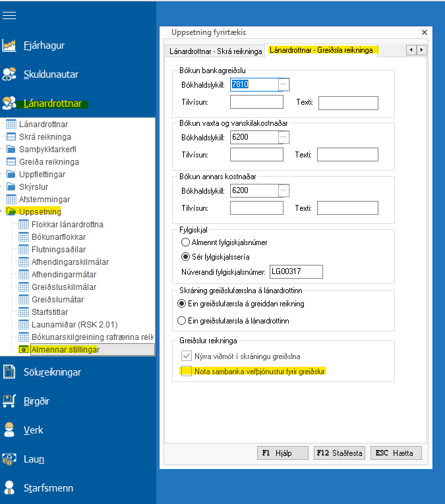The height and width of the screenshot is (504, 445).
Task: Select the Verk worker icon
Action: [9, 430]
